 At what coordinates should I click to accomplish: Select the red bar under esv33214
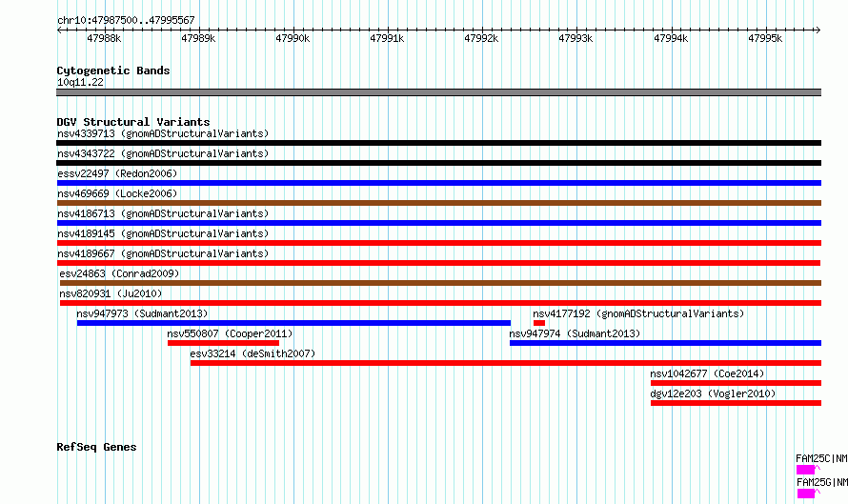tap(506, 363)
